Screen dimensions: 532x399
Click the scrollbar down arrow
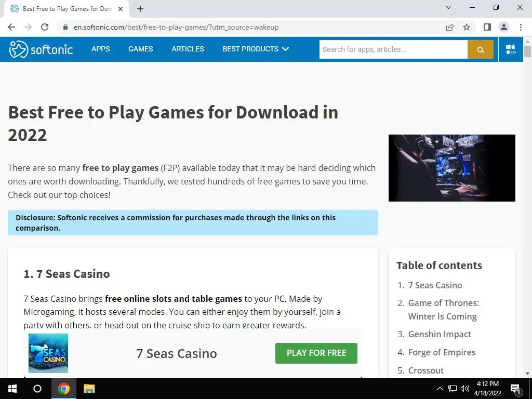[527, 374]
